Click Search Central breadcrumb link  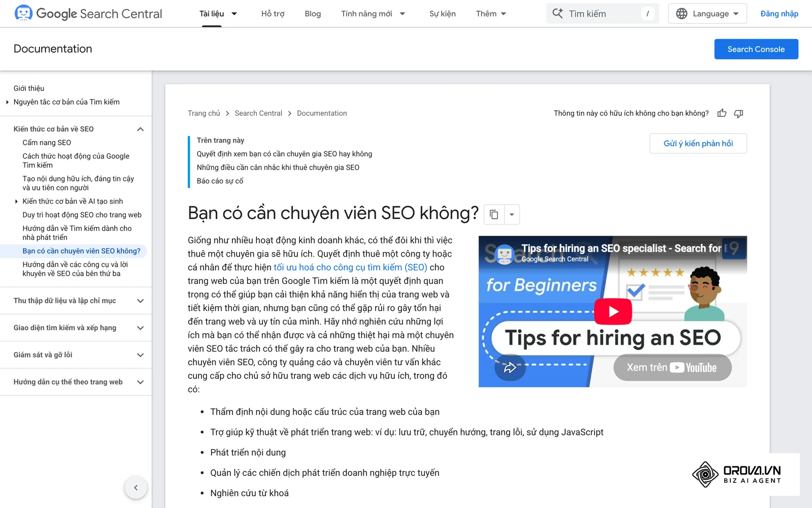tap(258, 113)
